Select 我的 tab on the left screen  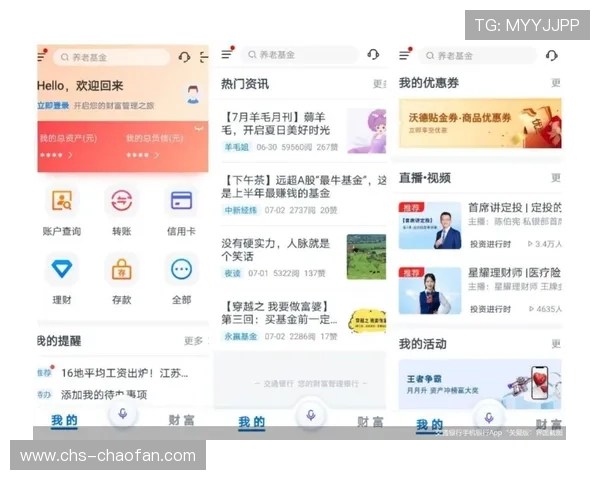coord(64,421)
